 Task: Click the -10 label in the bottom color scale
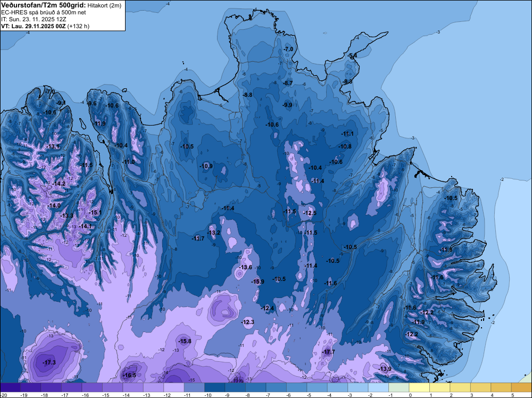pyautogui.click(x=208, y=395)
